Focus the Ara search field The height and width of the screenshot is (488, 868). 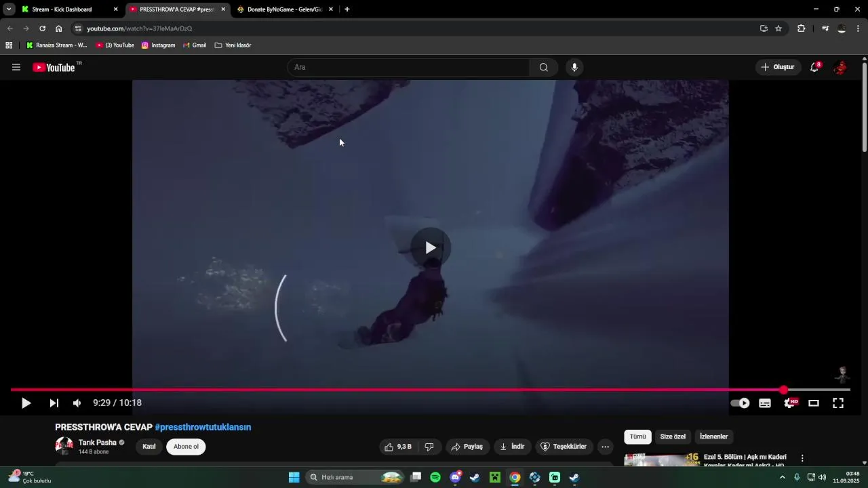click(409, 67)
